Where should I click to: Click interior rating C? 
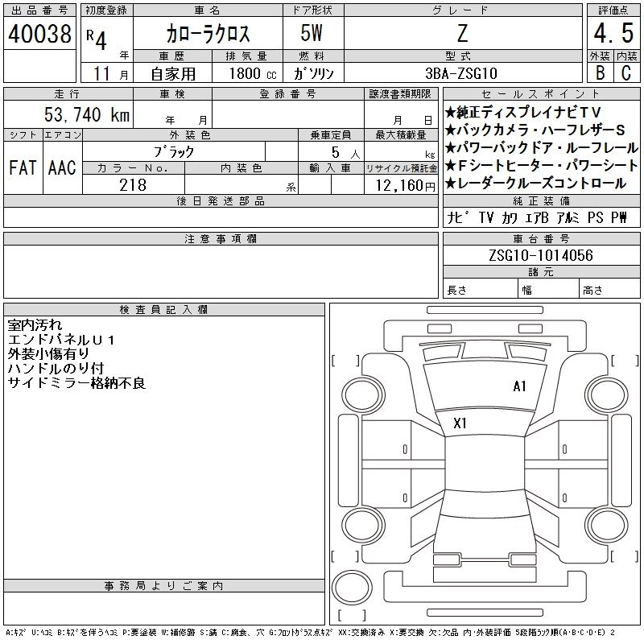point(626,72)
